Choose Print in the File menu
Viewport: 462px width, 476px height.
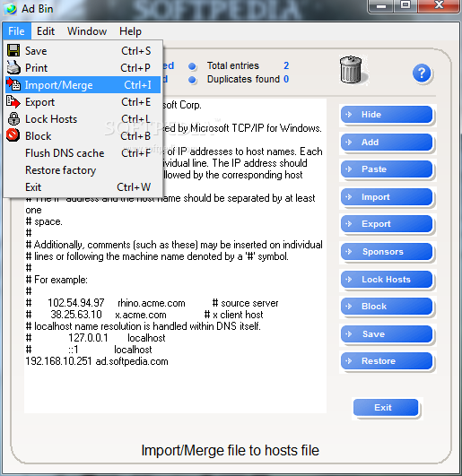click(x=83, y=68)
